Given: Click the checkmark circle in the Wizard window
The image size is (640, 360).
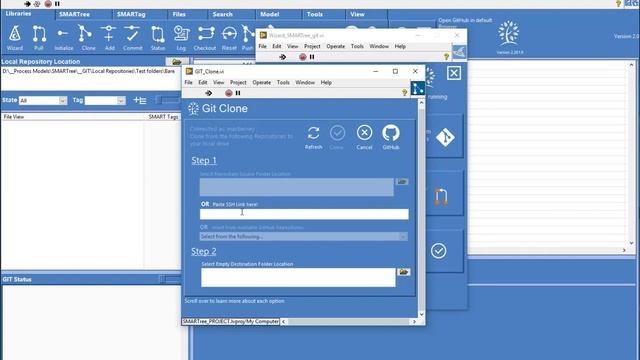Looking at the screenshot, I should [x=438, y=251].
